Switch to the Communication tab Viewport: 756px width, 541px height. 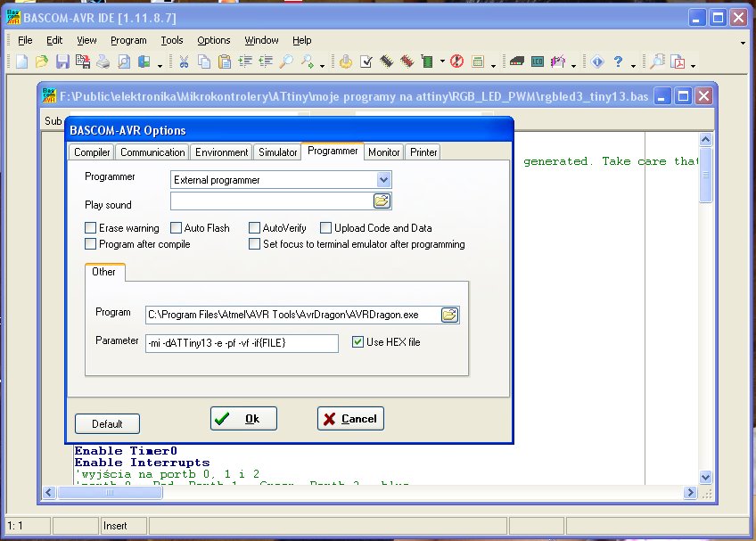pyautogui.click(x=152, y=152)
